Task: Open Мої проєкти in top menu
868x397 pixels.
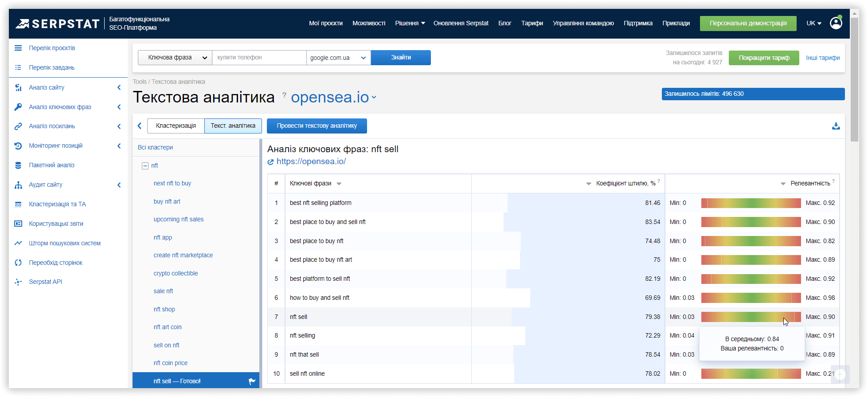Action: click(x=326, y=23)
